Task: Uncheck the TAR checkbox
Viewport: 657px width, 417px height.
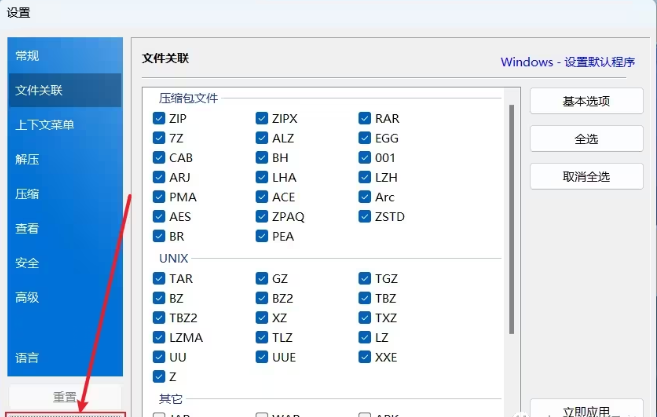Action: pos(159,278)
